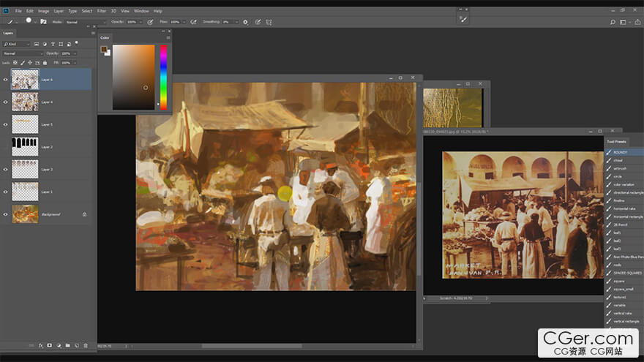The height and width of the screenshot is (362, 644).
Task: Toggle the brush settings panel icon
Action: tap(42, 22)
